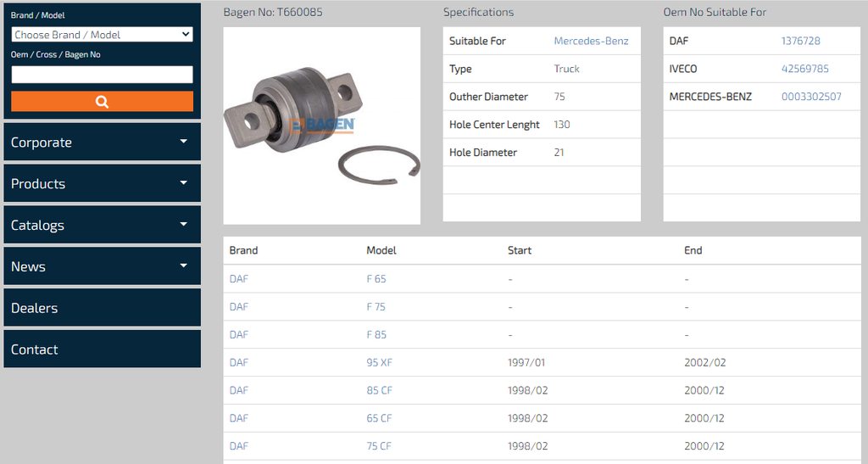
Task: Open the Mercedes-Benz suitable for link
Action: click(591, 41)
